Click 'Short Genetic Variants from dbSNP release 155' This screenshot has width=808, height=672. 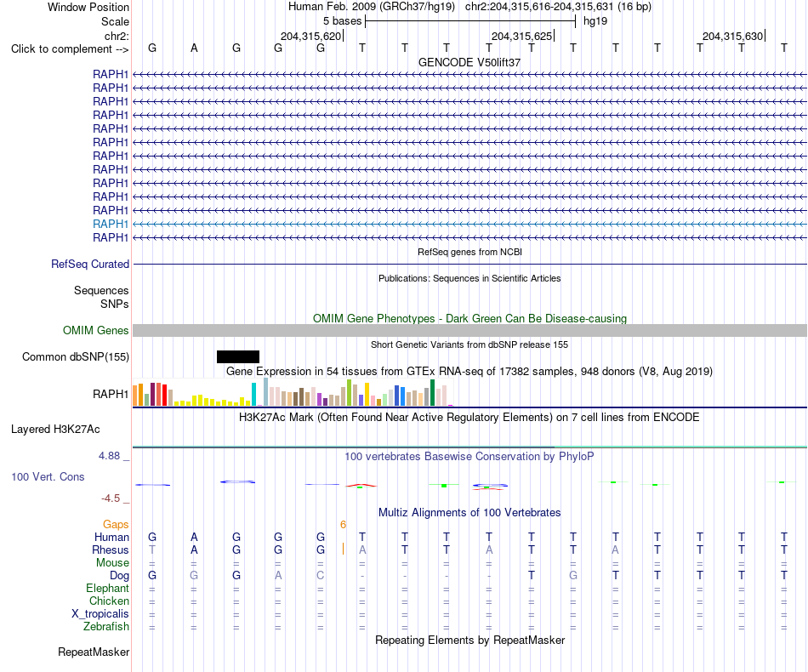[469, 345]
